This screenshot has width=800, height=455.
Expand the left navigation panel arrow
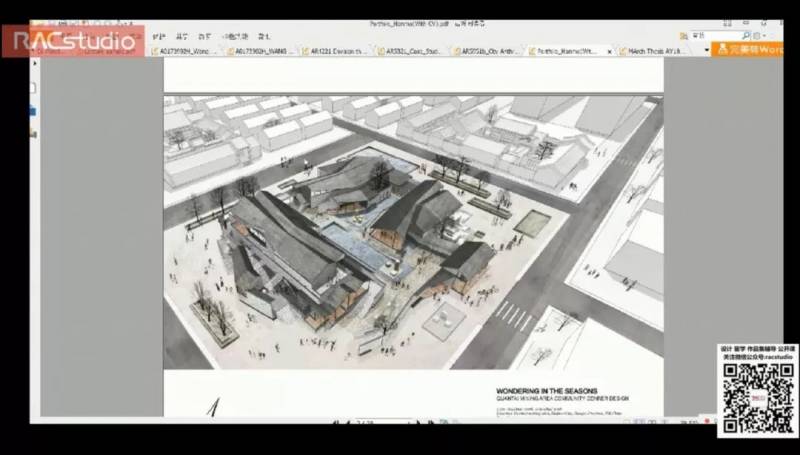pos(35,63)
